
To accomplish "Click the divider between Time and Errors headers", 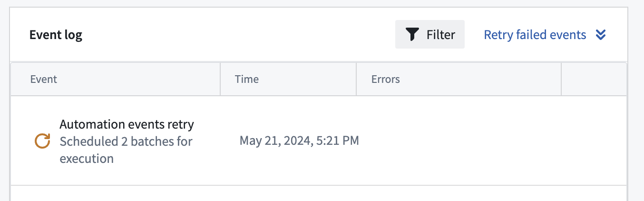I will pos(356,79).
